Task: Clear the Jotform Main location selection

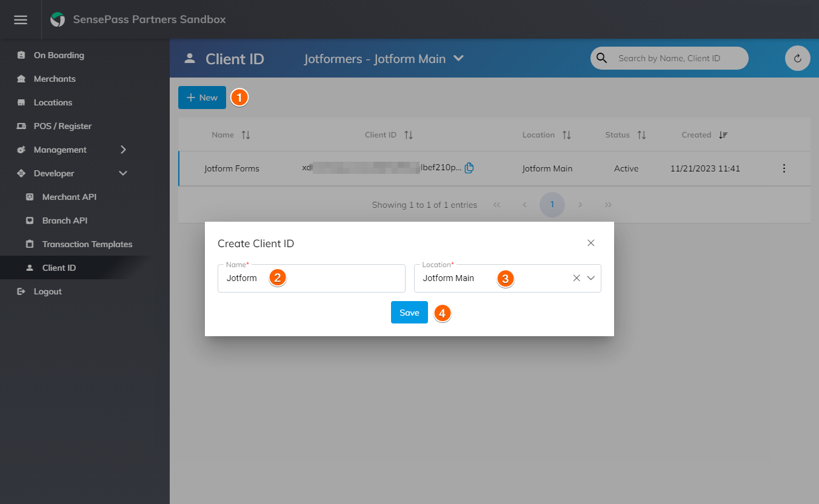Action: click(577, 278)
